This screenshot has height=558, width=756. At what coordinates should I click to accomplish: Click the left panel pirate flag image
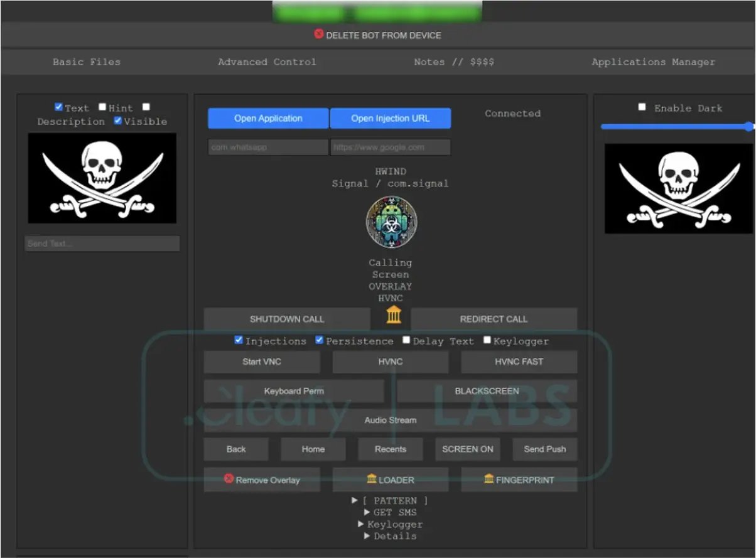click(102, 178)
